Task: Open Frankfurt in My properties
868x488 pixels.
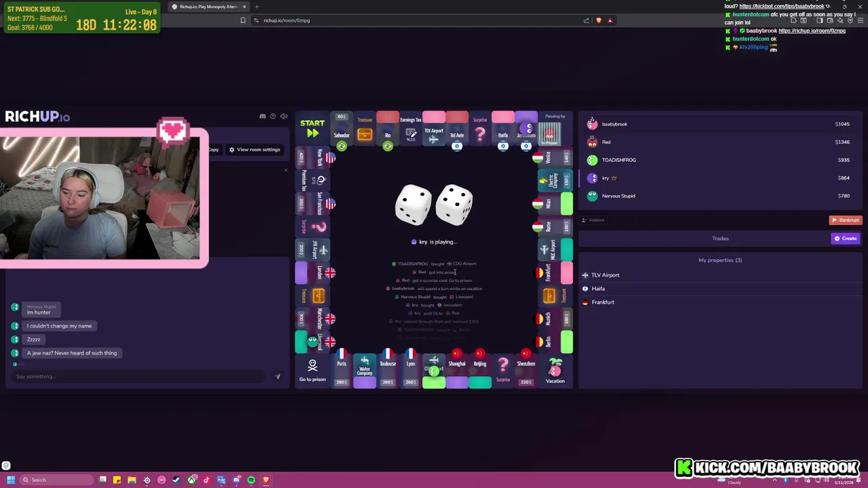Action: 720,302
